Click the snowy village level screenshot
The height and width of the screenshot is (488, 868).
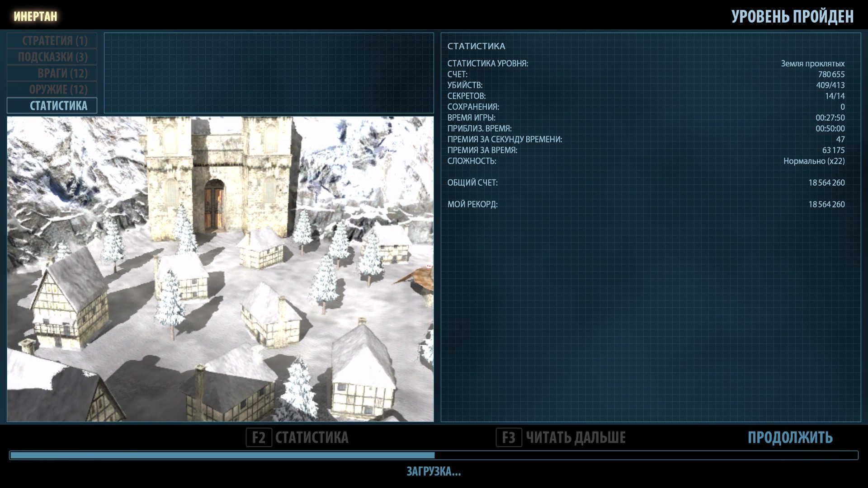pyautogui.click(x=220, y=269)
